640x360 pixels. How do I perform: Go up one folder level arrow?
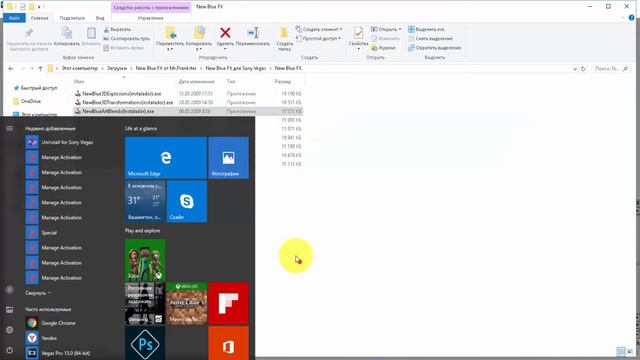40,69
